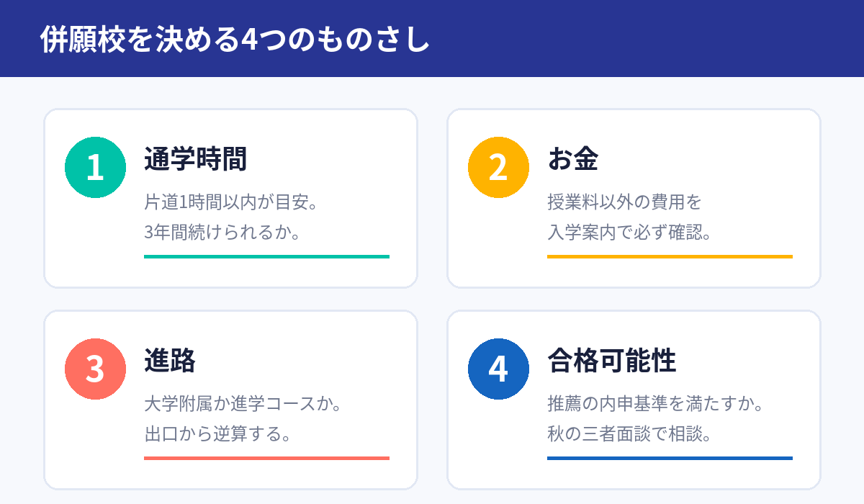Click the text 大学附属か進学コースか。
The image size is (864, 504).
243,404
